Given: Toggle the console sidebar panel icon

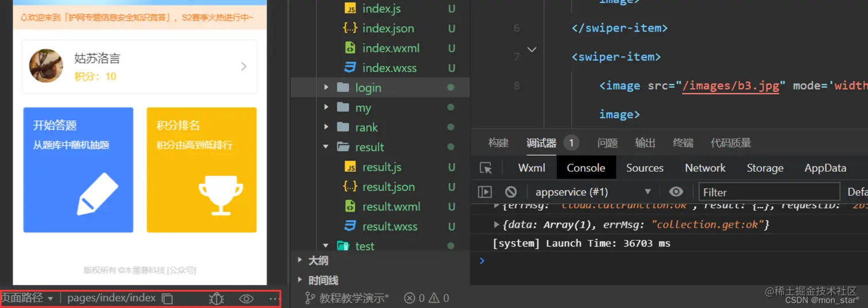Looking at the screenshot, I should 485,192.
